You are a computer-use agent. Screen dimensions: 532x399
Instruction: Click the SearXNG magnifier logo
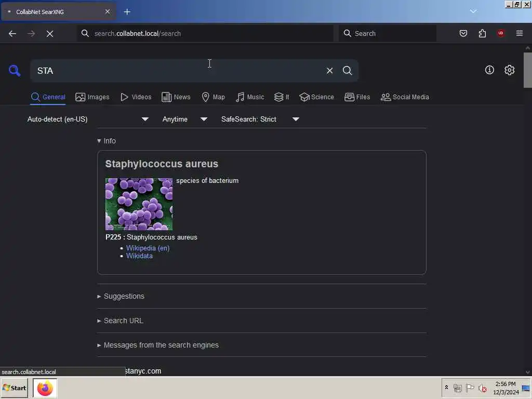point(14,71)
